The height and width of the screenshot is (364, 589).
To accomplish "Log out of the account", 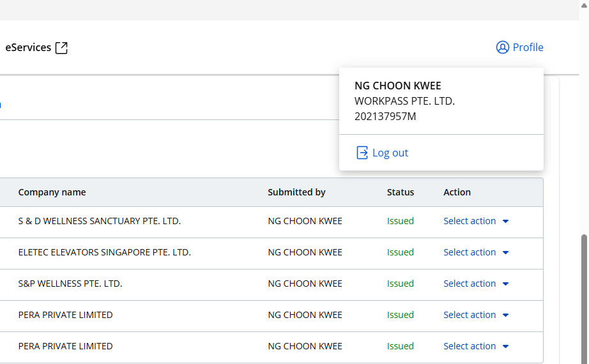I will [x=390, y=153].
